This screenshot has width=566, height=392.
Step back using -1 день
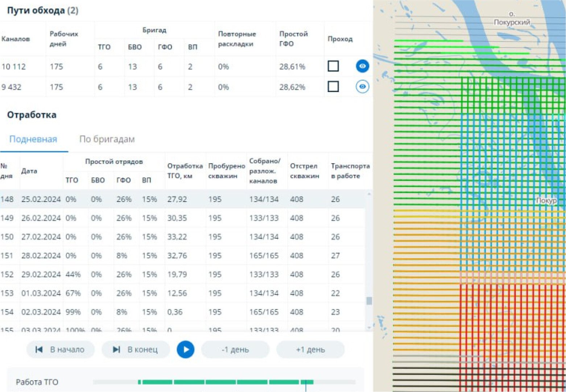(235, 350)
